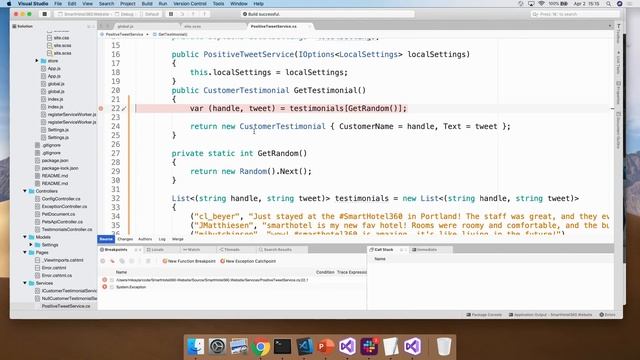
Task: Open the Document Outline side panel
Action: coord(618,131)
